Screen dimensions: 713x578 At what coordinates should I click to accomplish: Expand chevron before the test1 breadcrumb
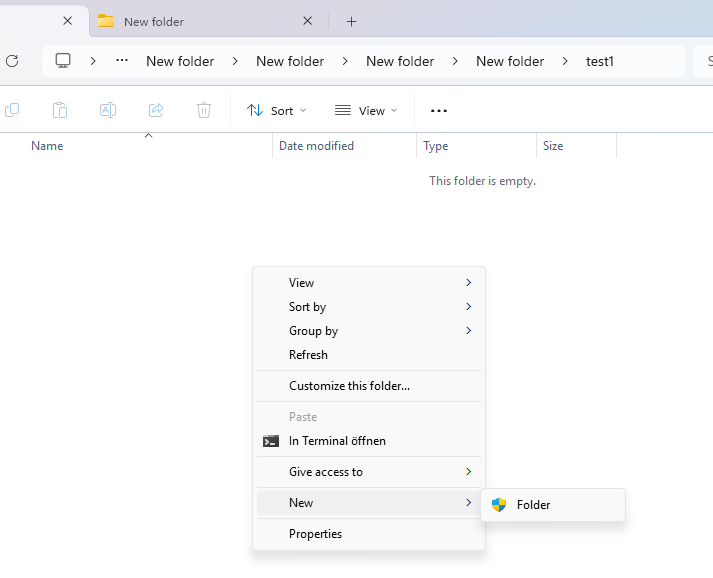[565, 61]
